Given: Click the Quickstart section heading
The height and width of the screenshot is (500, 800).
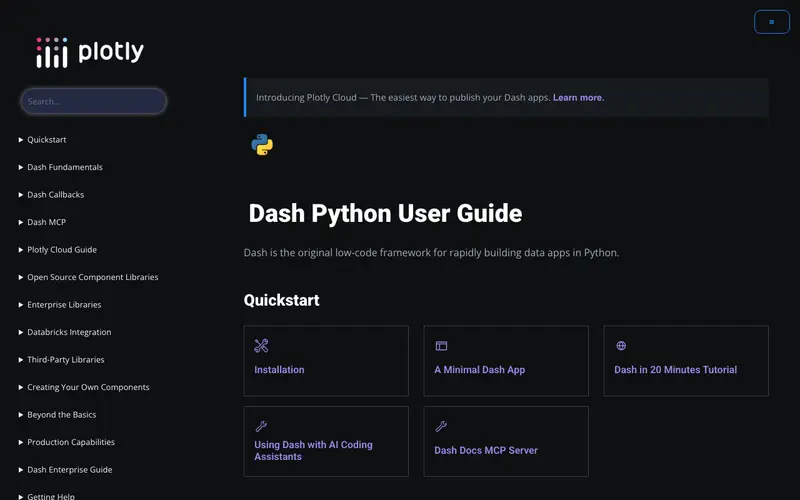Looking at the screenshot, I should (282, 300).
